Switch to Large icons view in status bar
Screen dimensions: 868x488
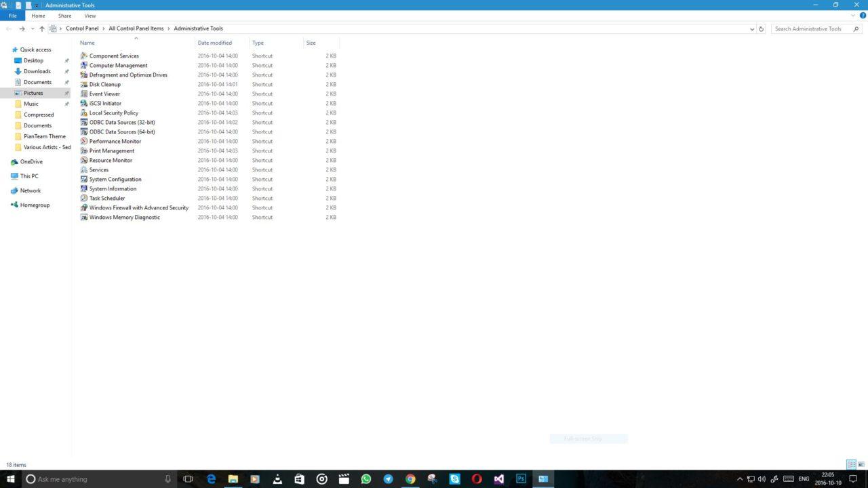point(861,464)
